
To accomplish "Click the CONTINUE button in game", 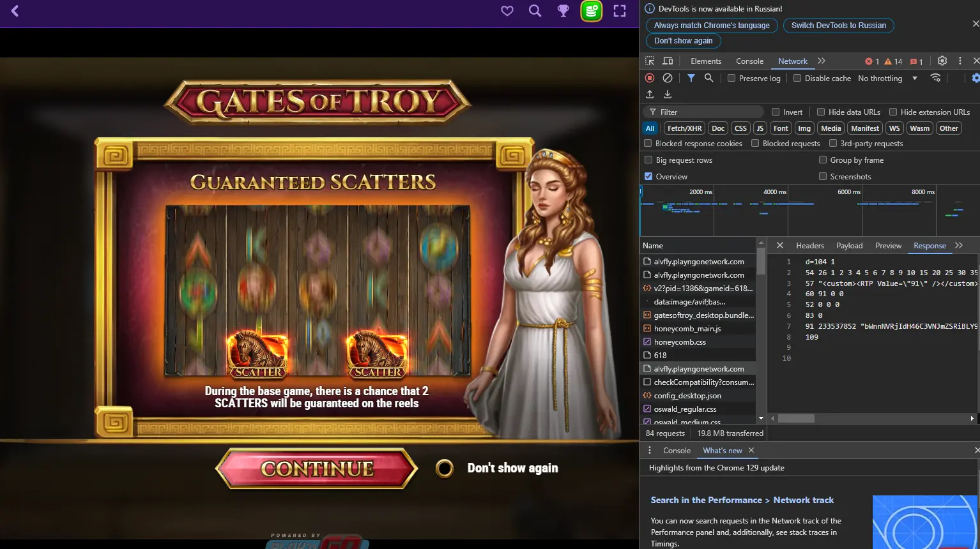I will (317, 468).
